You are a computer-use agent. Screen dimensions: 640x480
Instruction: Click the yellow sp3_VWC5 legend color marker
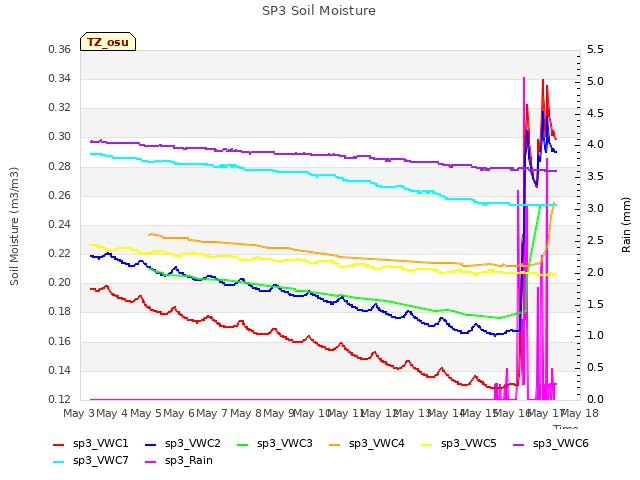coord(427,445)
